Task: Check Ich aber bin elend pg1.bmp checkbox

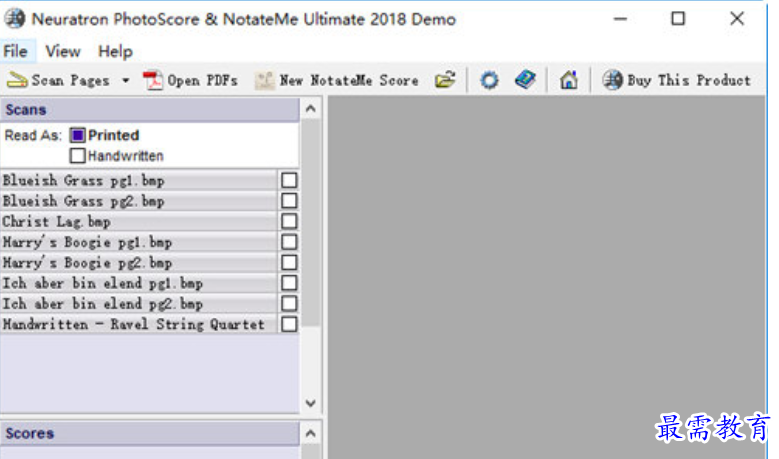Action: click(x=289, y=283)
